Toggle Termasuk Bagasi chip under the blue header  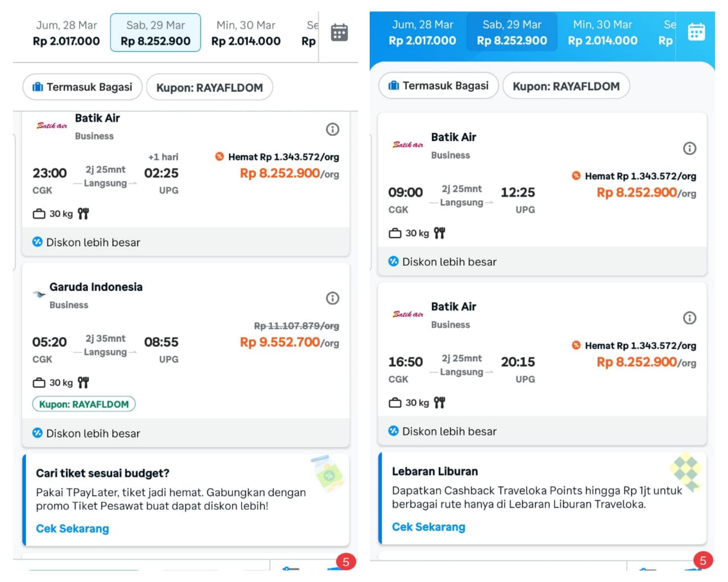click(439, 86)
